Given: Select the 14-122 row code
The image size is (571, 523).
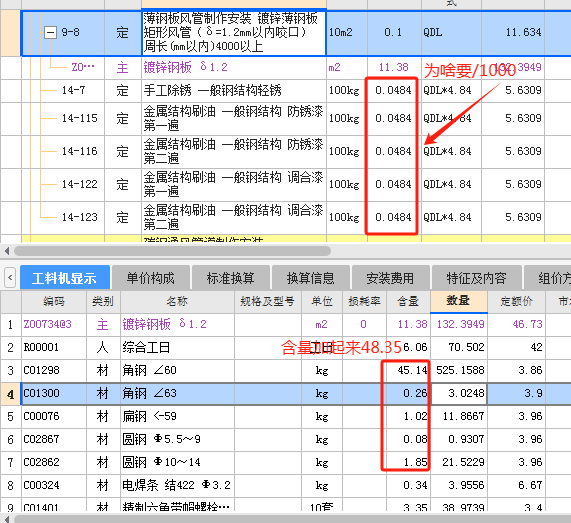Looking at the screenshot, I should click(80, 184).
